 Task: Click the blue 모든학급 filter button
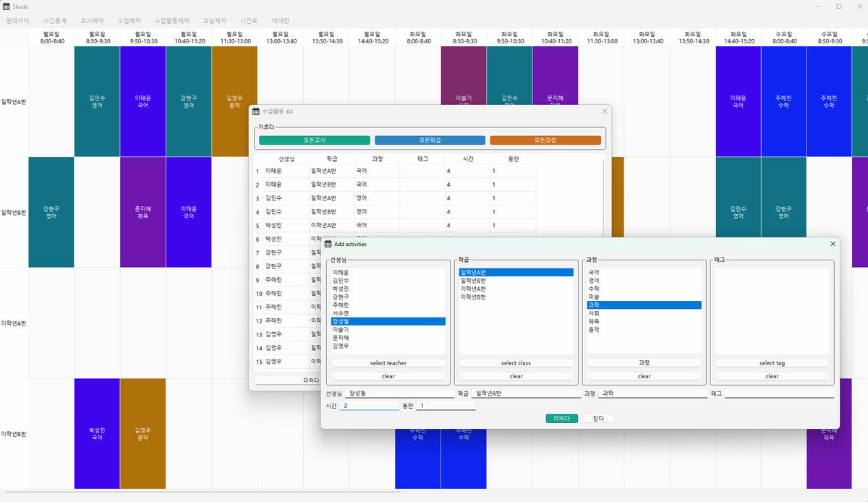(430, 140)
